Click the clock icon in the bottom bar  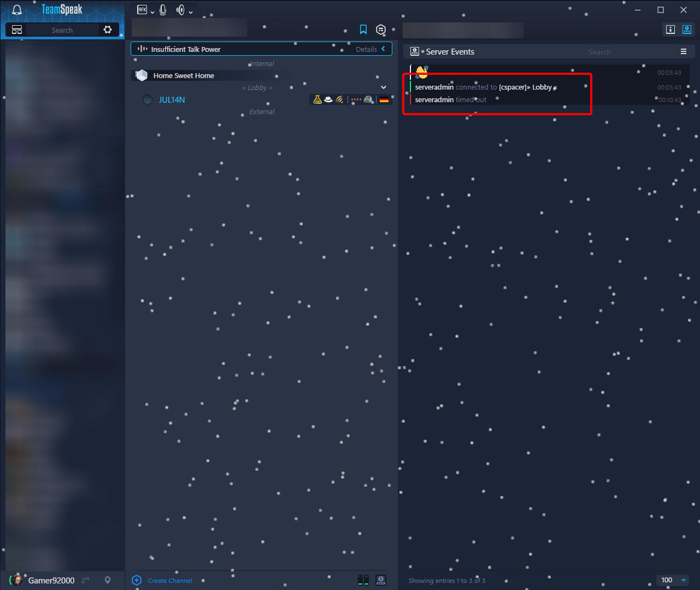pyautogui.click(x=380, y=580)
